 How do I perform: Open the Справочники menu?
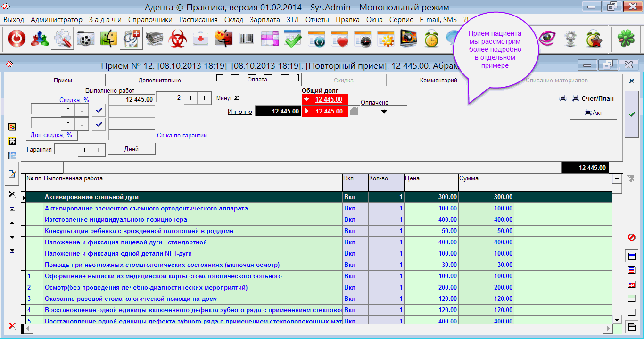[x=150, y=20]
